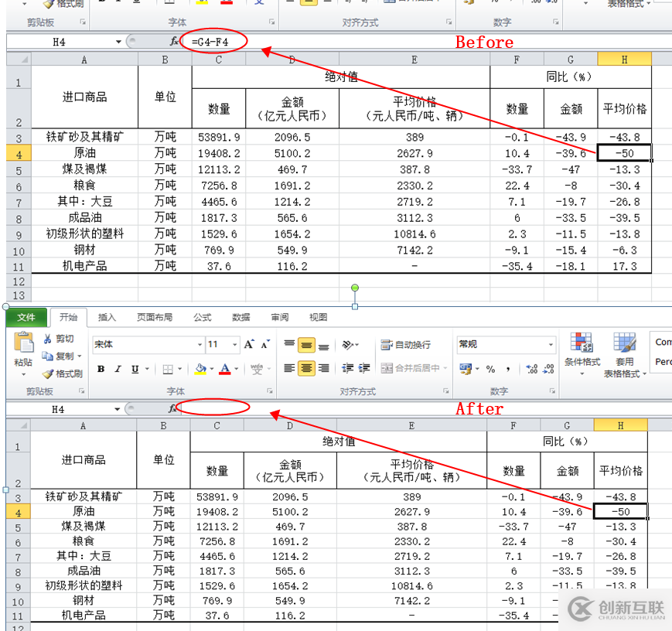This screenshot has width=672, height=631.
Task: Click the increase decimal icon
Action: [x=532, y=369]
